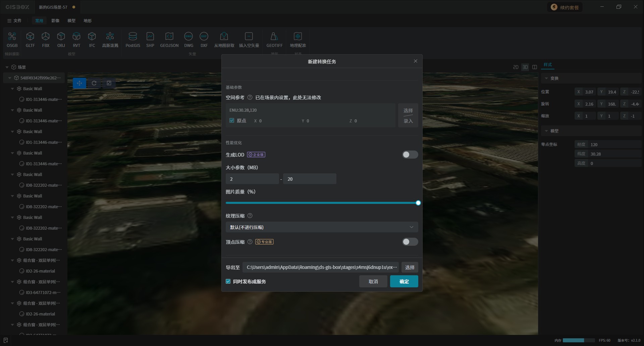Uncheck the 同时发布成服务 checkbox
Viewport: 644px width, 346px height.
point(228,282)
